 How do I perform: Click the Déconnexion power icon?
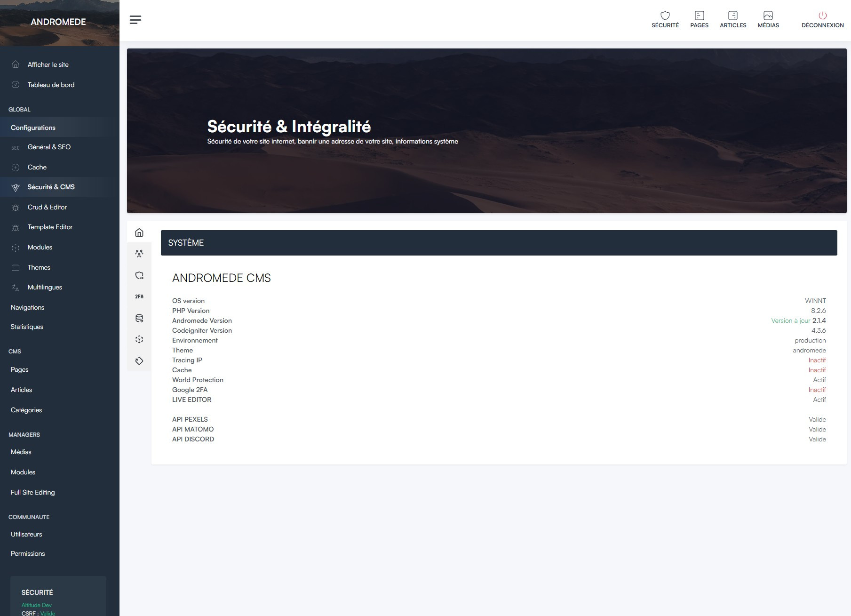tap(823, 16)
